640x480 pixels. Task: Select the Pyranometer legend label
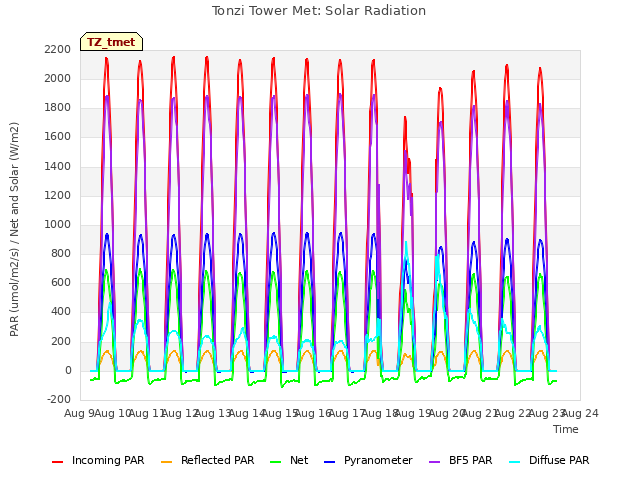point(378,460)
